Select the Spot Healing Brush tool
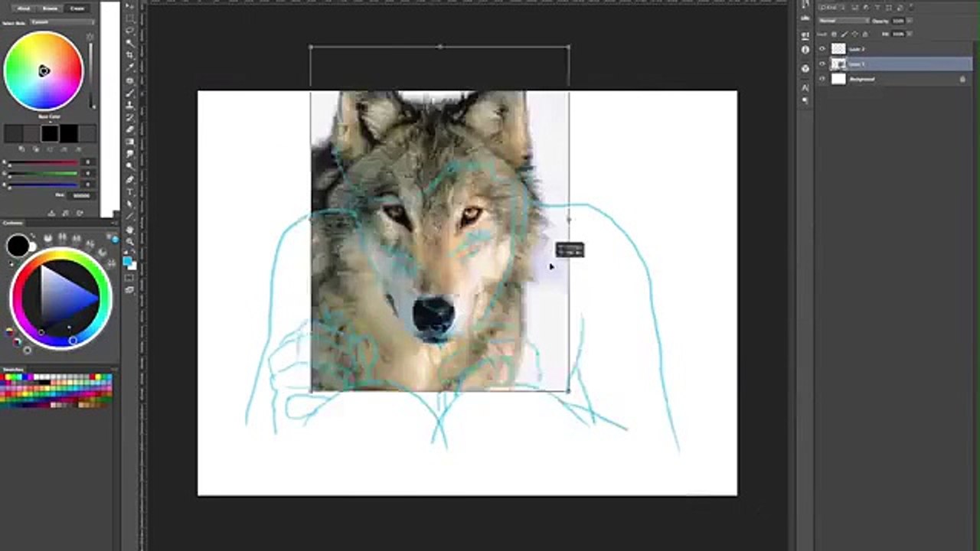This screenshot has height=551, width=980. 130,80
